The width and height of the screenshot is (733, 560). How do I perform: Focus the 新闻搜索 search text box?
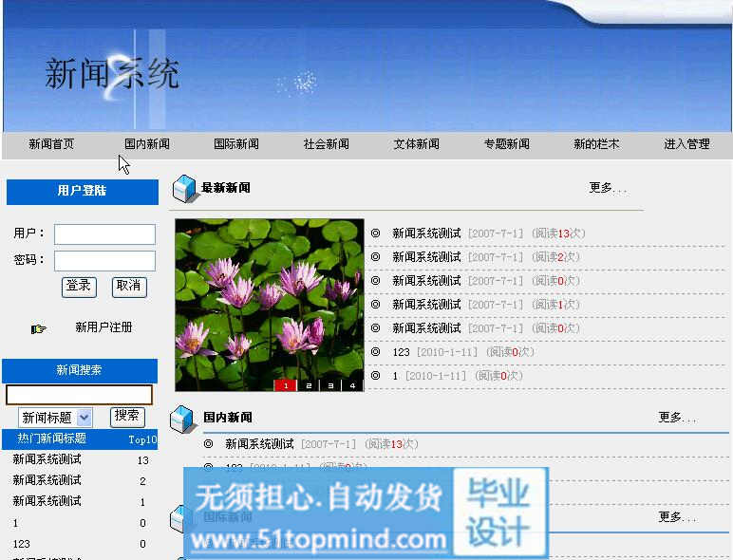79,395
